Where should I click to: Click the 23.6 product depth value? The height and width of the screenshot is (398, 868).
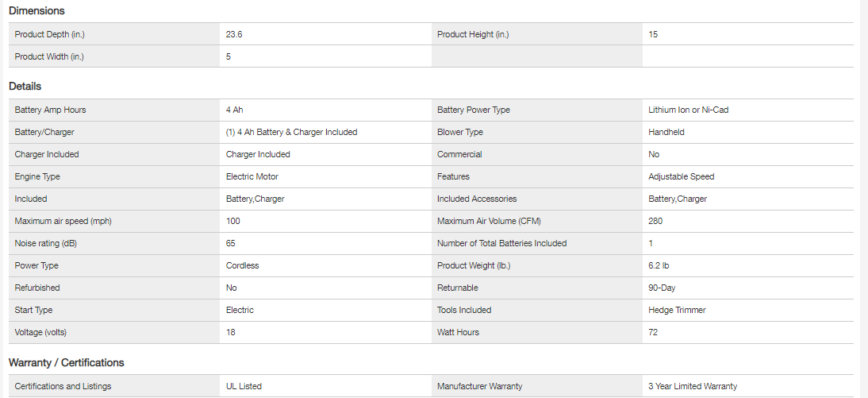(x=234, y=34)
